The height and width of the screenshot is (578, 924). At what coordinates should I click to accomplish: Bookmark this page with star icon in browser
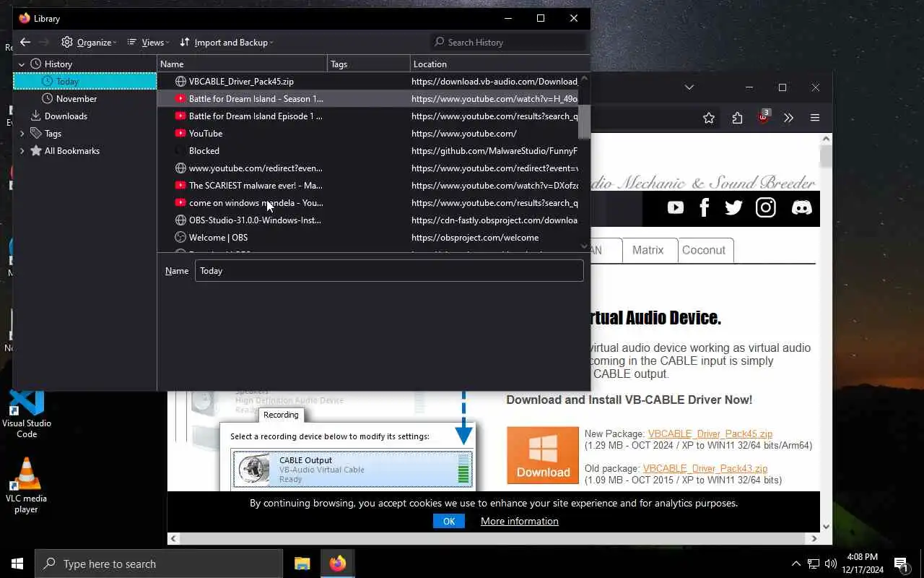tap(709, 118)
